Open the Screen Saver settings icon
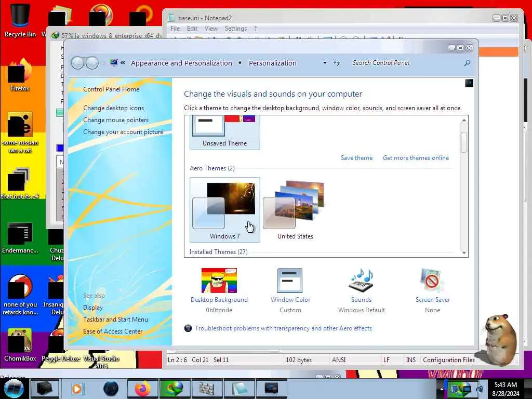Image resolution: width=532 pixels, height=399 pixels. click(432, 281)
